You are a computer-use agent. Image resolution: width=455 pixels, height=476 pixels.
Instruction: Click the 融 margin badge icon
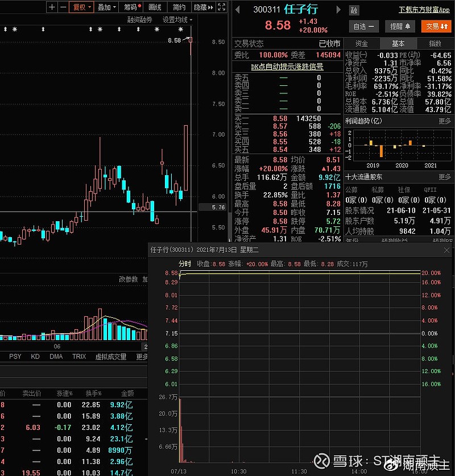pos(354,10)
